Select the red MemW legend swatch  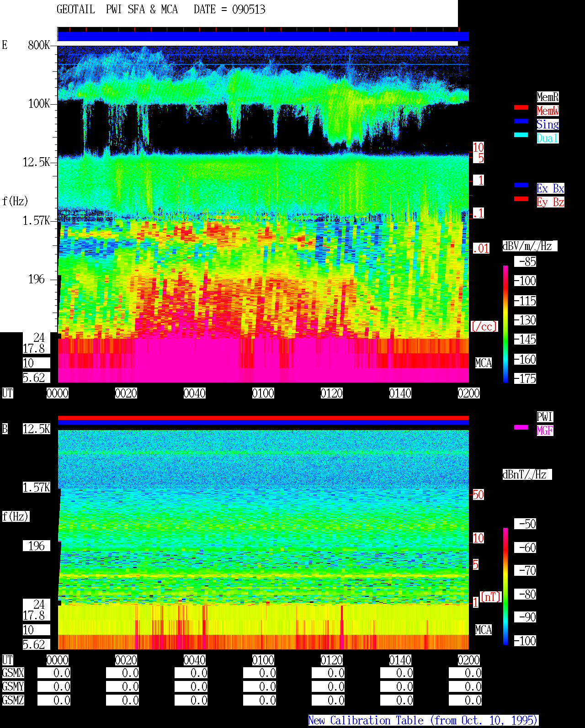point(521,107)
